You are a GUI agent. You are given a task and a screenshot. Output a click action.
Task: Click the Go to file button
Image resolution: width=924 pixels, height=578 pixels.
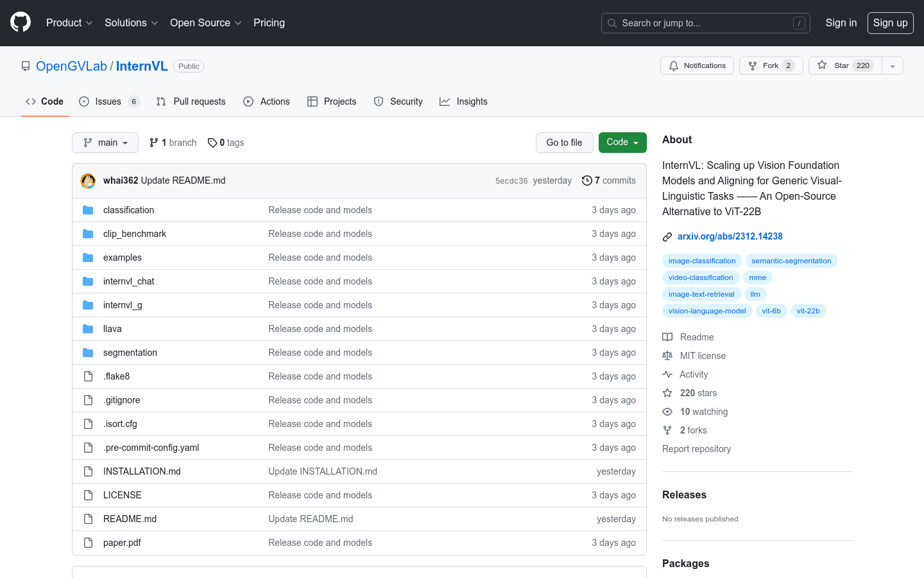[565, 143]
